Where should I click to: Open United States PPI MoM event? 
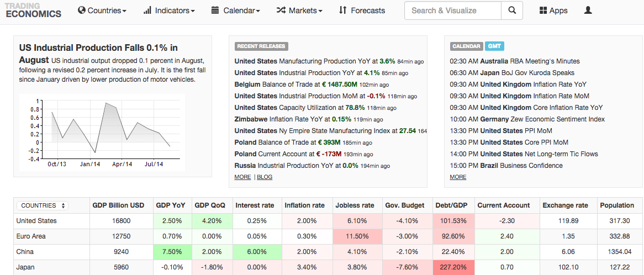coord(501,131)
